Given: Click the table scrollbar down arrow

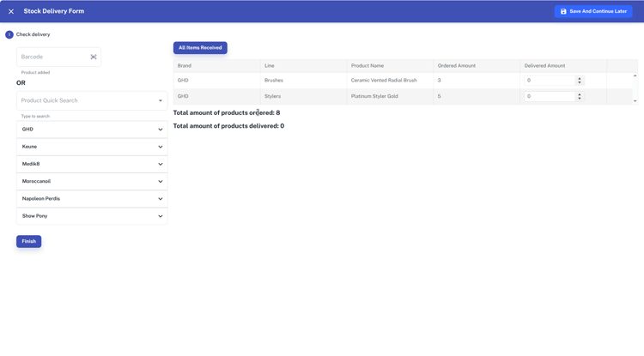Looking at the screenshot, I should click(635, 101).
